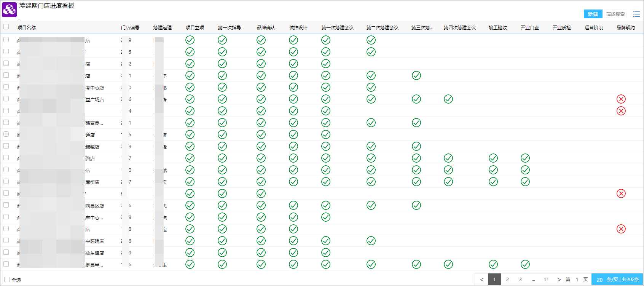
Task: Click 益广场店 第四次筹建会议 check icon
Action: point(448,99)
